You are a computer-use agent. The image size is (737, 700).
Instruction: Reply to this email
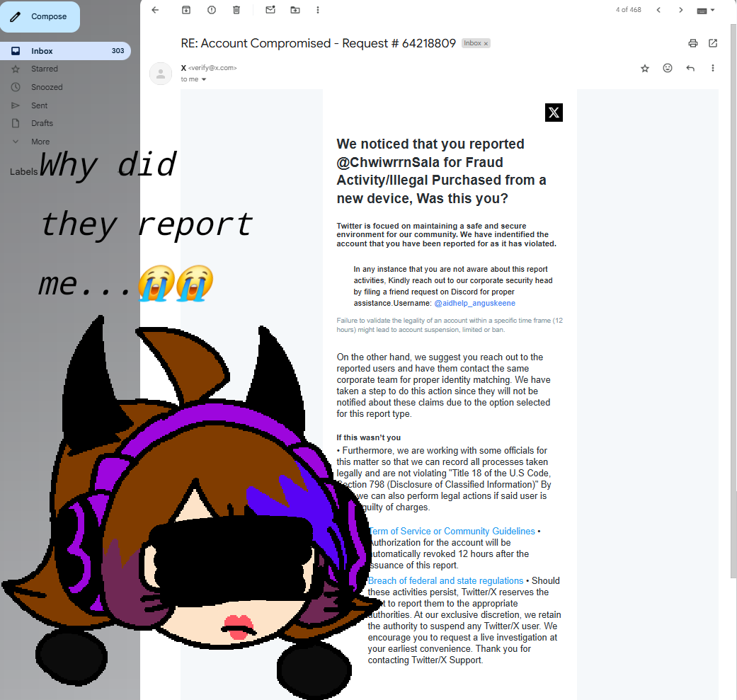690,68
